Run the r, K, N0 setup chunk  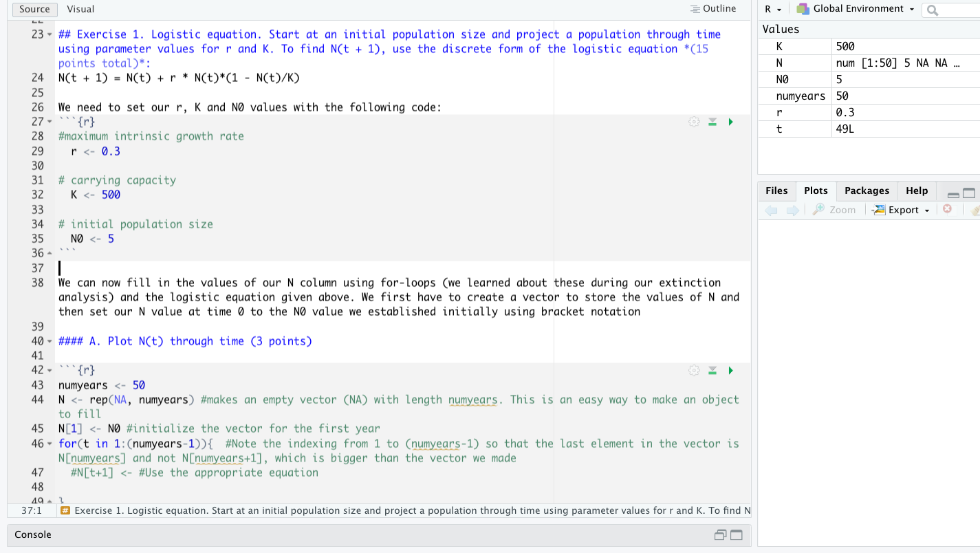tap(730, 122)
